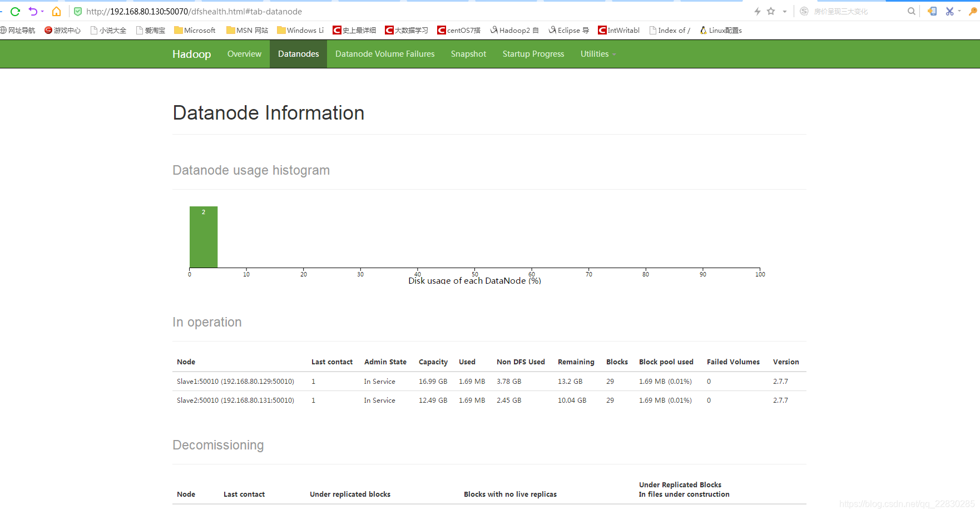Open the Eclipse bookmark
Viewport: 980px width, 514px height.
point(568,31)
